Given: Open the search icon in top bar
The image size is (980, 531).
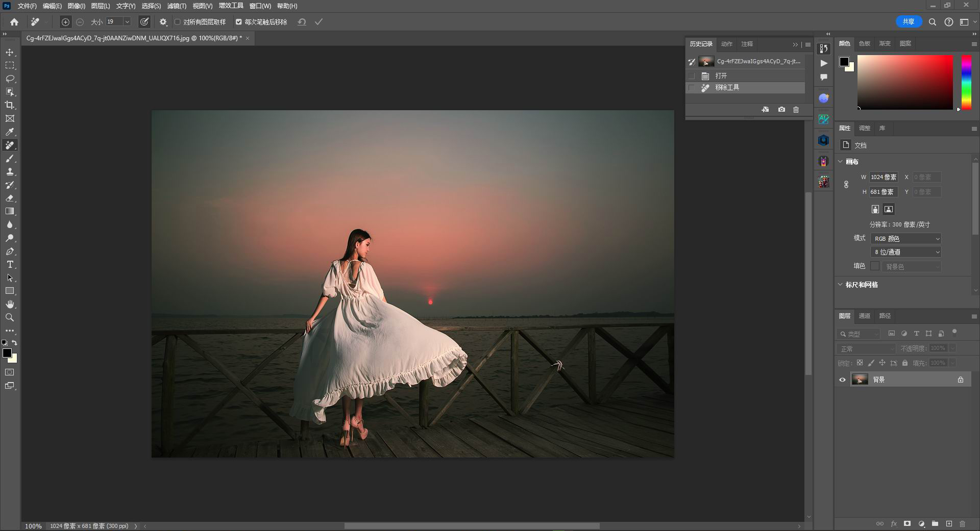Looking at the screenshot, I should [932, 22].
